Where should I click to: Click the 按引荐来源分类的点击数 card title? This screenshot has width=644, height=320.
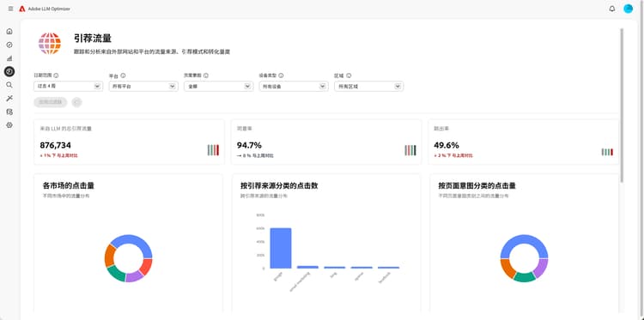click(x=279, y=186)
